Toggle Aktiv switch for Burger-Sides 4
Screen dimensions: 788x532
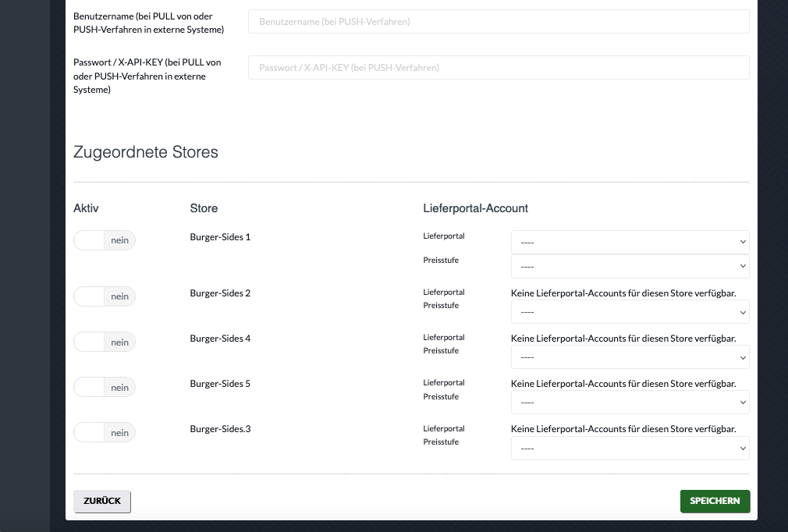(x=105, y=342)
